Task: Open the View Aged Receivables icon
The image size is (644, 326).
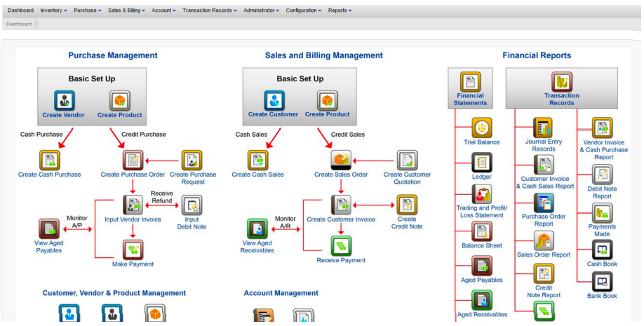Action: pos(257,229)
